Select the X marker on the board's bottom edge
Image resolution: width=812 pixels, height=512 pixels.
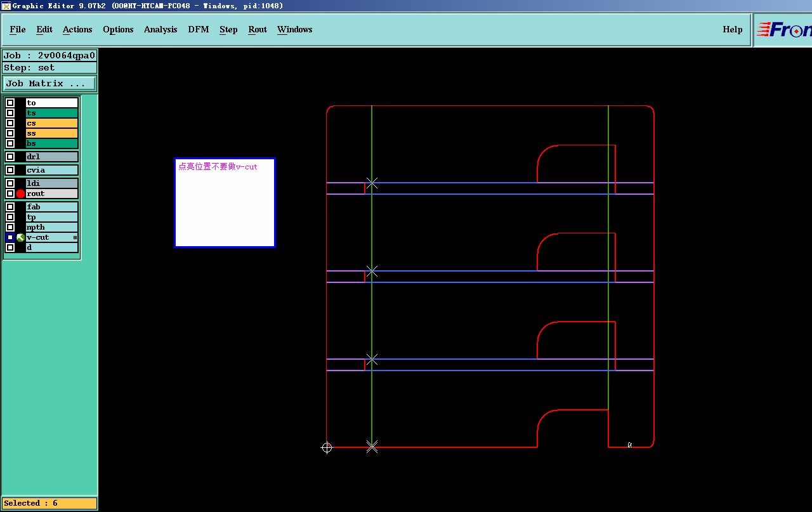(372, 447)
